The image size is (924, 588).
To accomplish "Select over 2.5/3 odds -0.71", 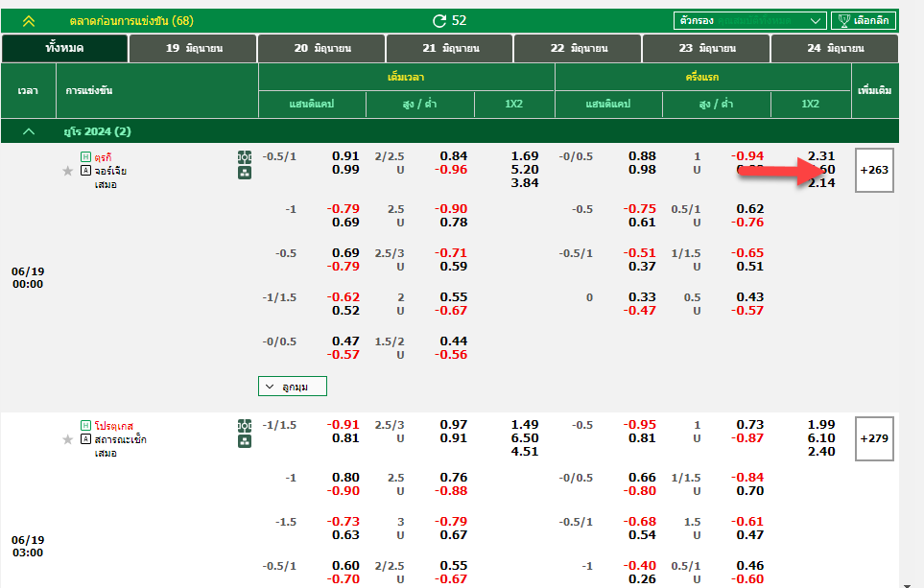I will click(x=451, y=253).
